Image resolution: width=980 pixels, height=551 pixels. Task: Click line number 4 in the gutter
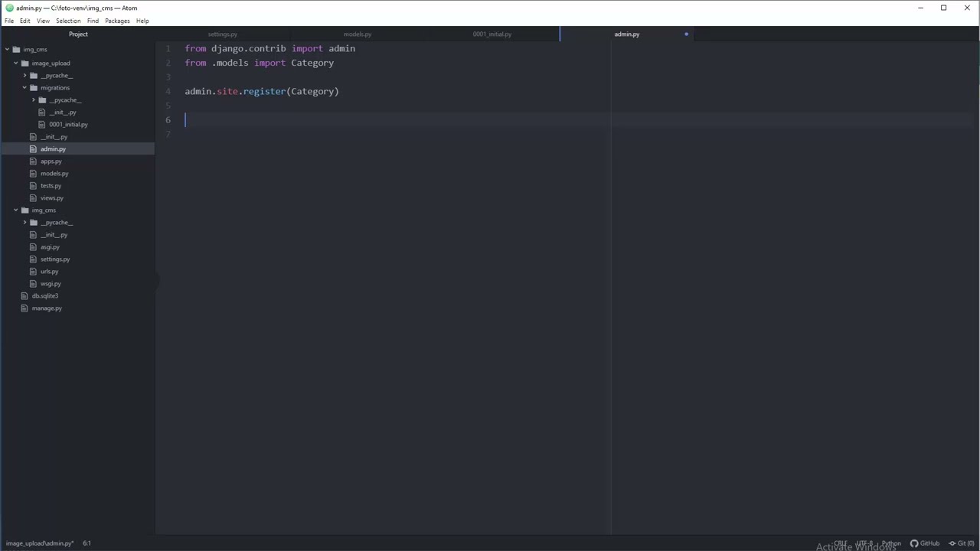(168, 91)
